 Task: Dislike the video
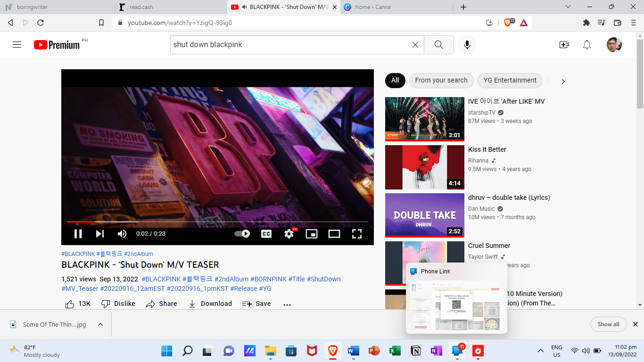[118, 304]
